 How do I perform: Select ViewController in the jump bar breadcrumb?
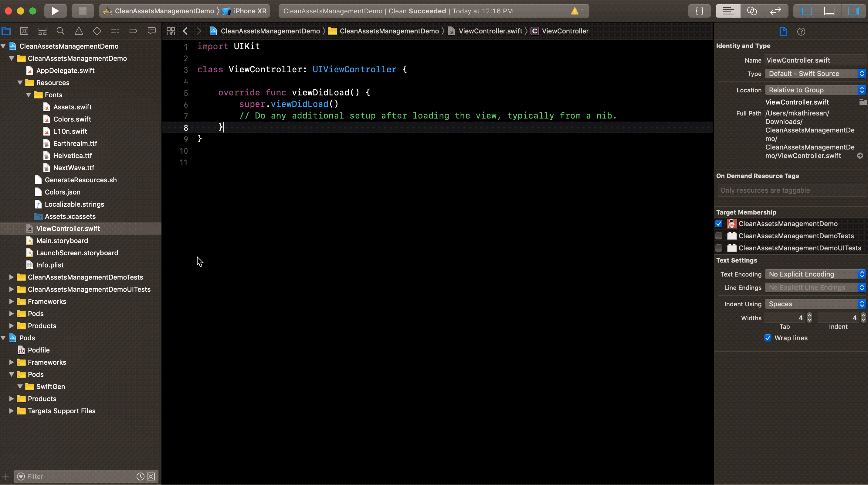pos(565,31)
